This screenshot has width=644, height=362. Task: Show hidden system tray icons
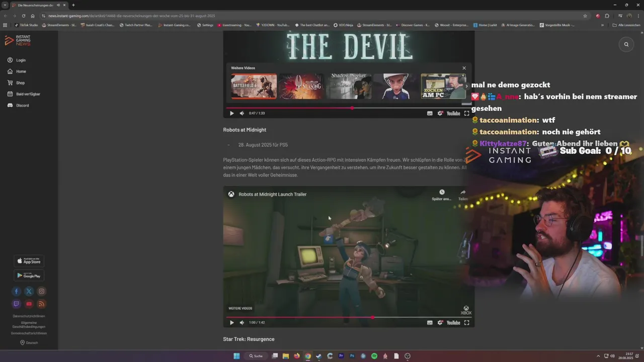(599, 356)
